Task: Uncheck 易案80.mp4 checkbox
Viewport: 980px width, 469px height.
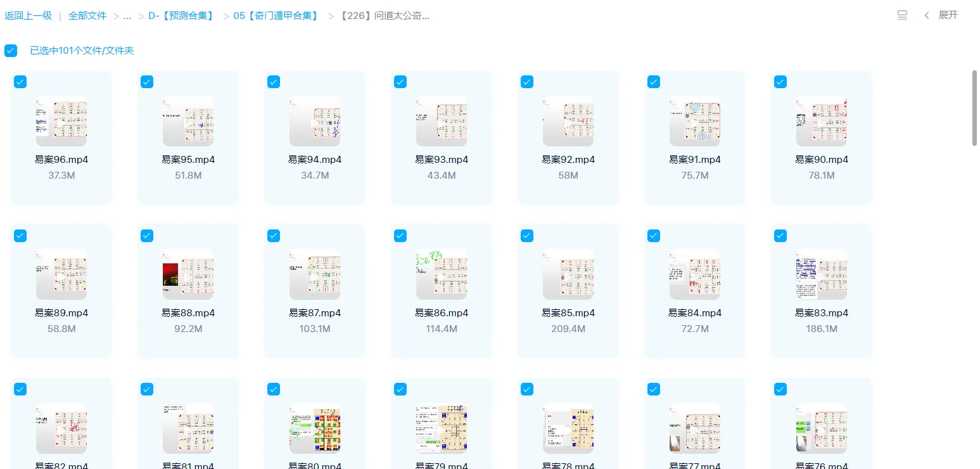Action: coord(274,389)
